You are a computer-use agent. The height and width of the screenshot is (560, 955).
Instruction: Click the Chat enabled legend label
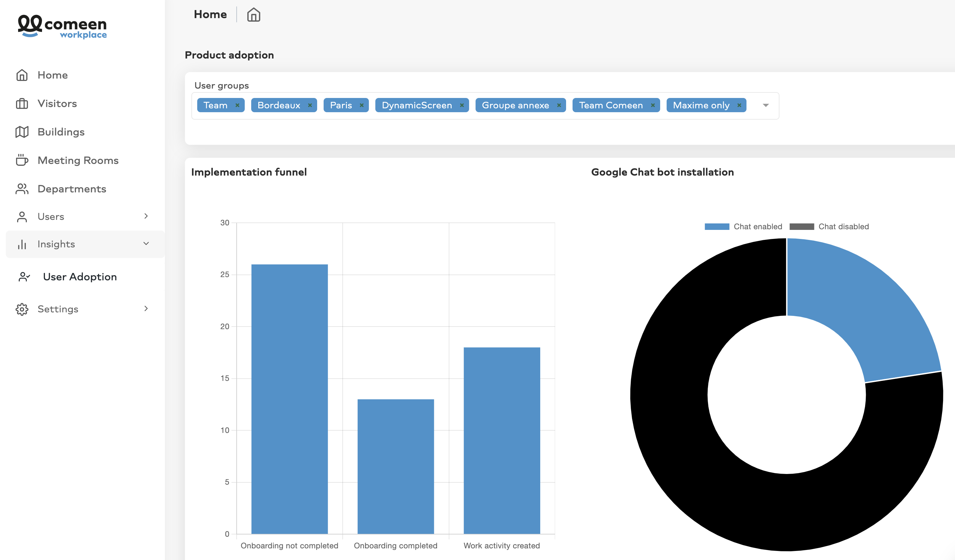pos(758,227)
